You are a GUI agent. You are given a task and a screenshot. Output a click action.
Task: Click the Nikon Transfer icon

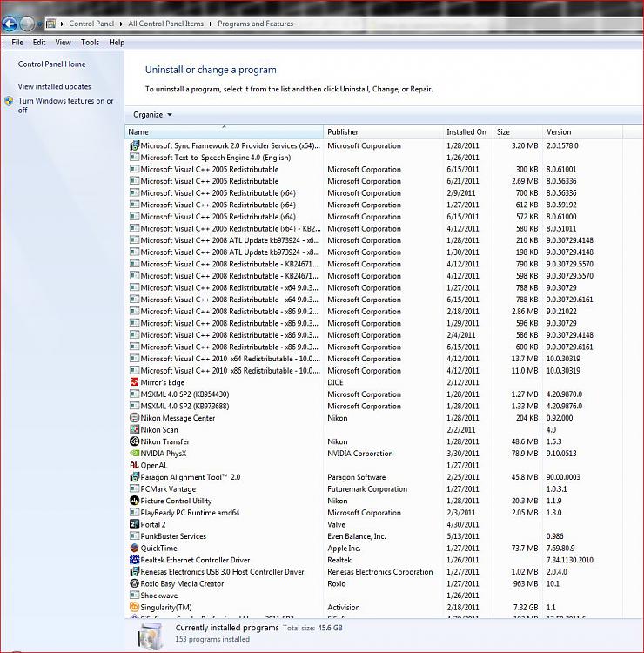(x=134, y=441)
